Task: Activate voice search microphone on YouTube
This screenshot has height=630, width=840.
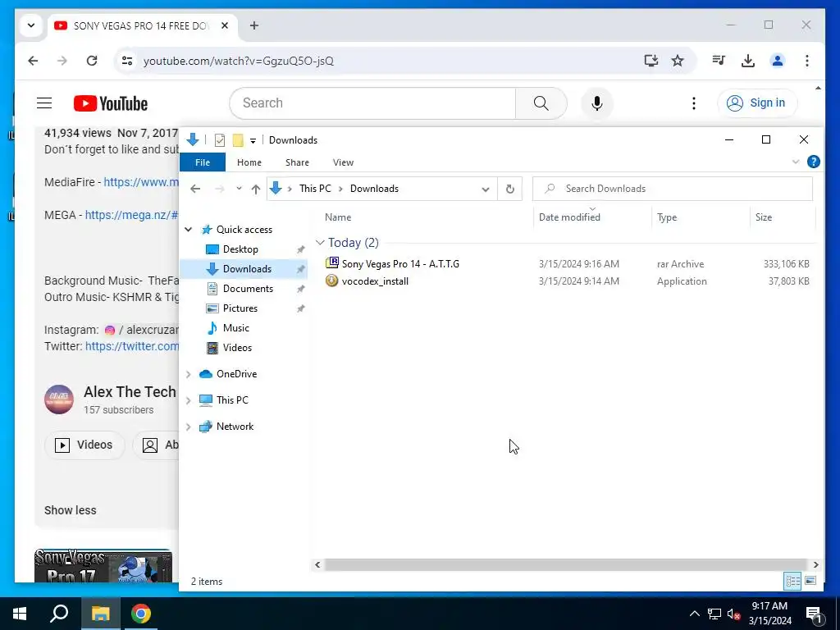Action: (x=597, y=103)
